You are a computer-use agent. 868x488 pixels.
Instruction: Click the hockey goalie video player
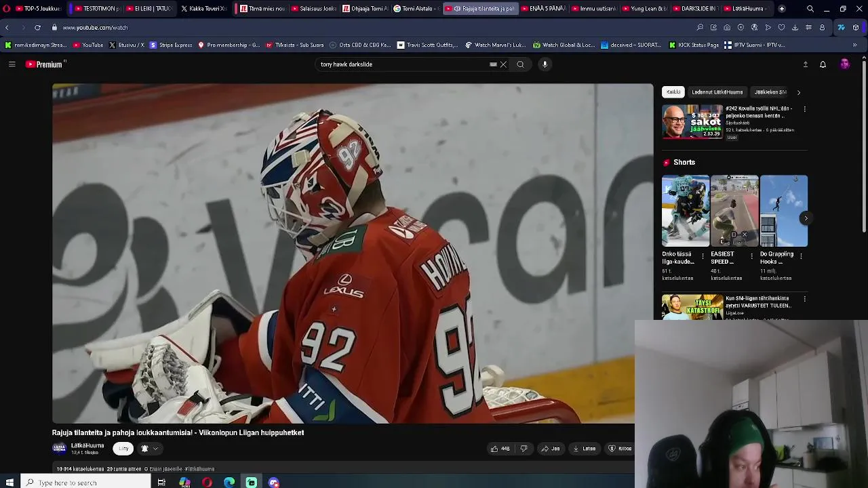tap(353, 253)
